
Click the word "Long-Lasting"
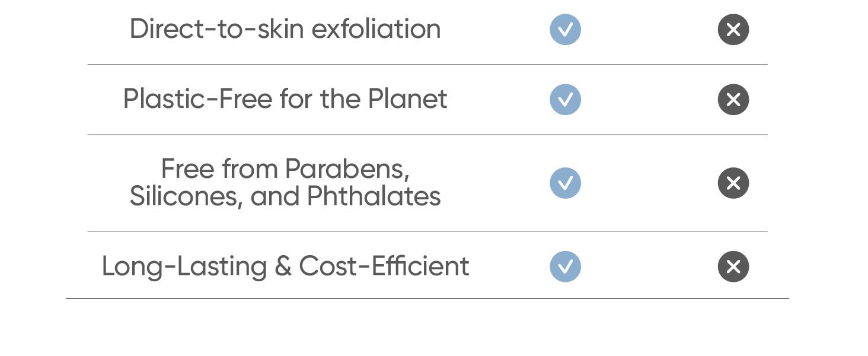point(184,266)
